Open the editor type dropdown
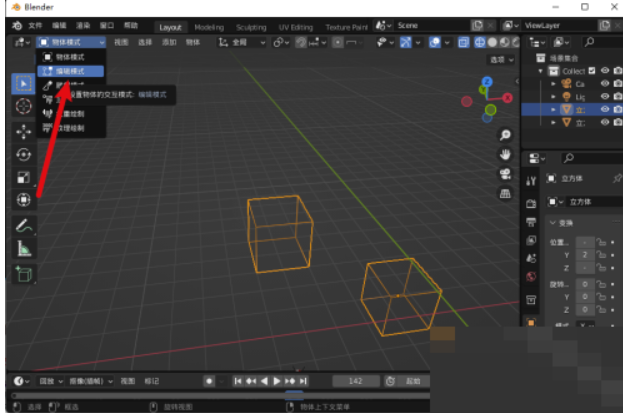The image size is (623, 413). [x=22, y=42]
